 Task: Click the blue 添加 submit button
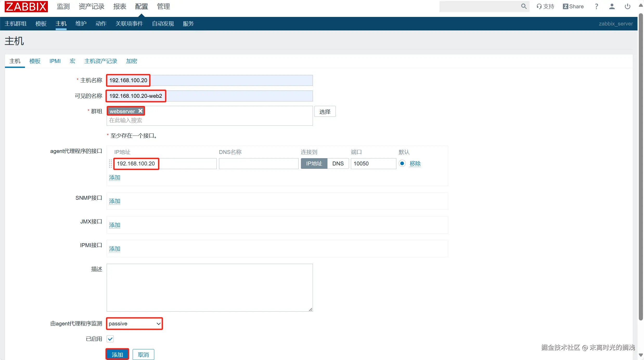(x=117, y=355)
